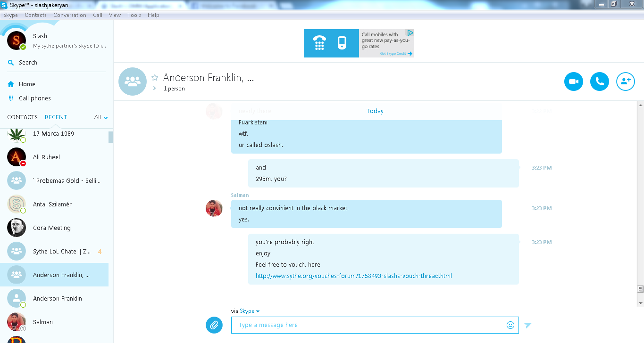Click the message 'ur called oslash.'

pyautogui.click(x=261, y=145)
